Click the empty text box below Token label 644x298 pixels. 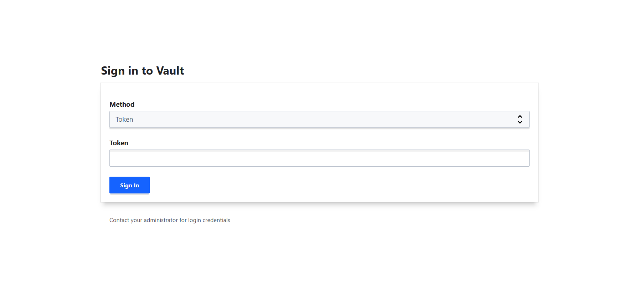(319, 158)
